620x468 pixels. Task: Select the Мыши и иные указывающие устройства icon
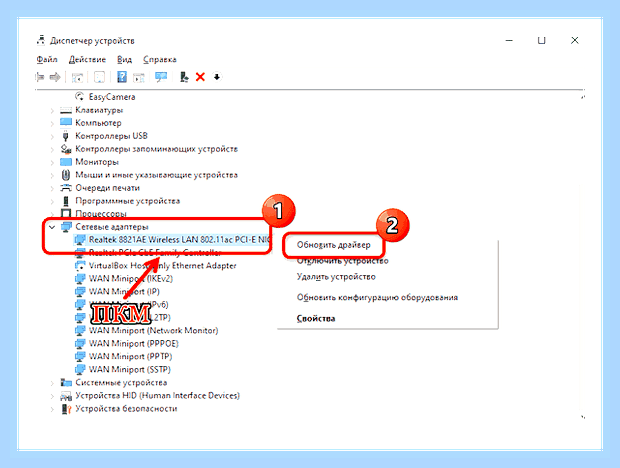(66, 175)
